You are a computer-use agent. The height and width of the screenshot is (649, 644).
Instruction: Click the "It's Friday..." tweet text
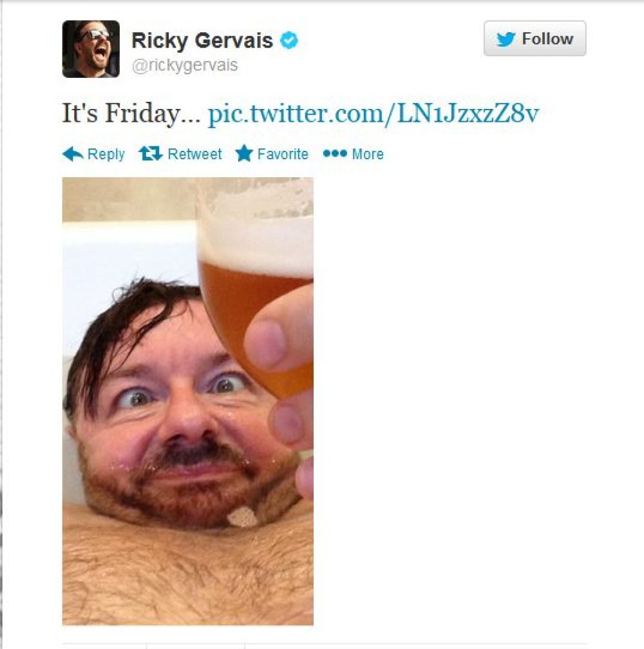point(131,113)
